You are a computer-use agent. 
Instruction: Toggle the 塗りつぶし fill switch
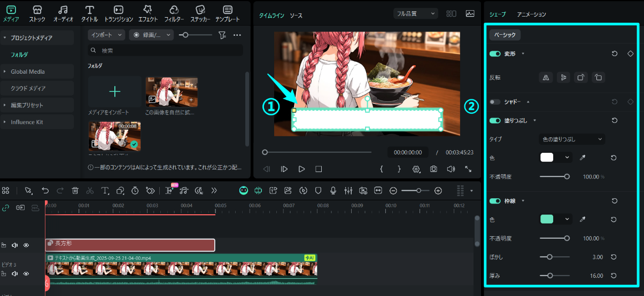(495, 121)
